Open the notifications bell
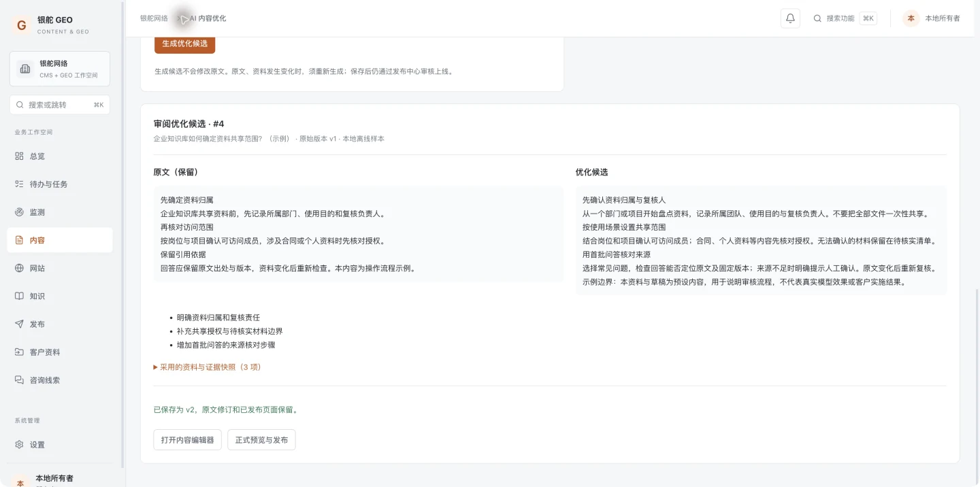The width and height of the screenshot is (980, 487). [x=790, y=18]
